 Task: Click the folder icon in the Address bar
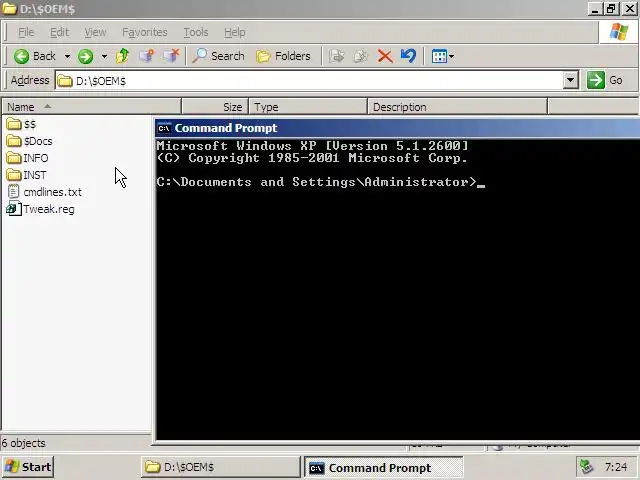click(64, 81)
